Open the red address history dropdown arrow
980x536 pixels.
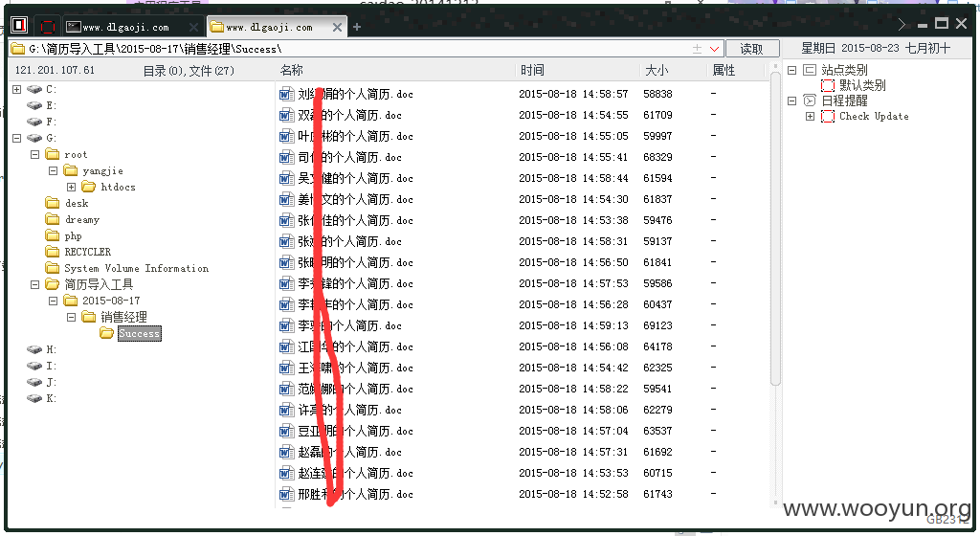714,49
